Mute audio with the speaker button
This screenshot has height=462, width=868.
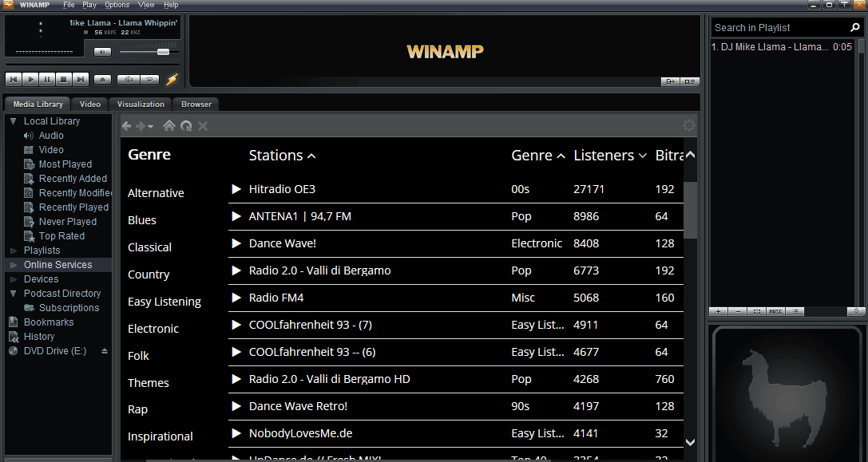click(102, 52)
